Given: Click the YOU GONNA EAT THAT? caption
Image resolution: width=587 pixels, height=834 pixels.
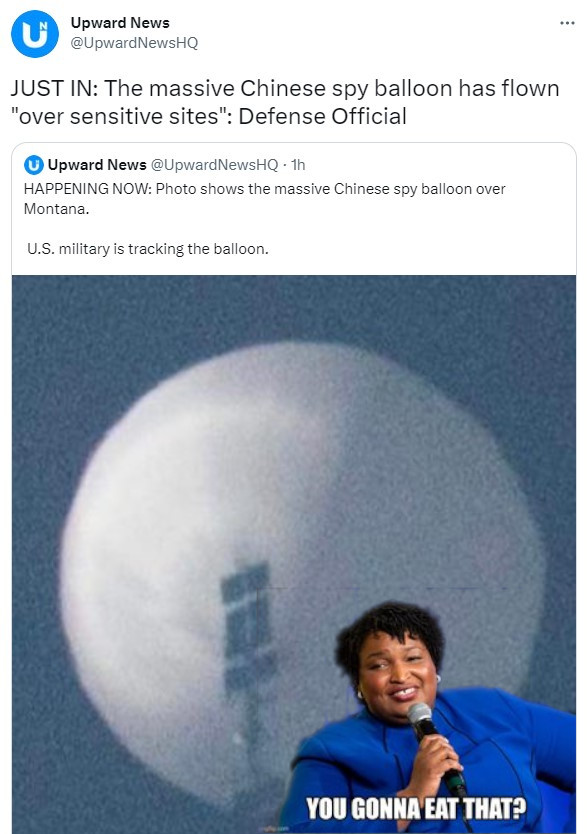Looking at the screenshot, I should pyautogui.click(x=416, y=809).
